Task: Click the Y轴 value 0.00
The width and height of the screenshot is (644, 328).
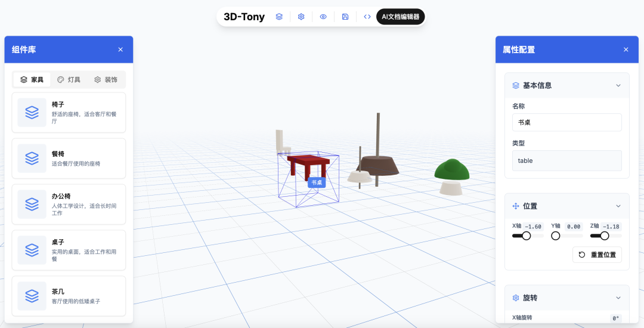Action: click(x=574, y=227)
